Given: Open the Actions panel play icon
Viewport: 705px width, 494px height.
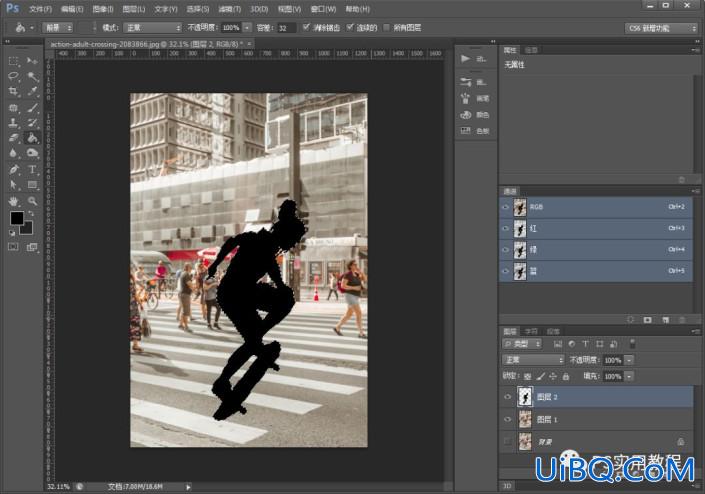Looking at the screenshot, I should [x=465, y=58].
